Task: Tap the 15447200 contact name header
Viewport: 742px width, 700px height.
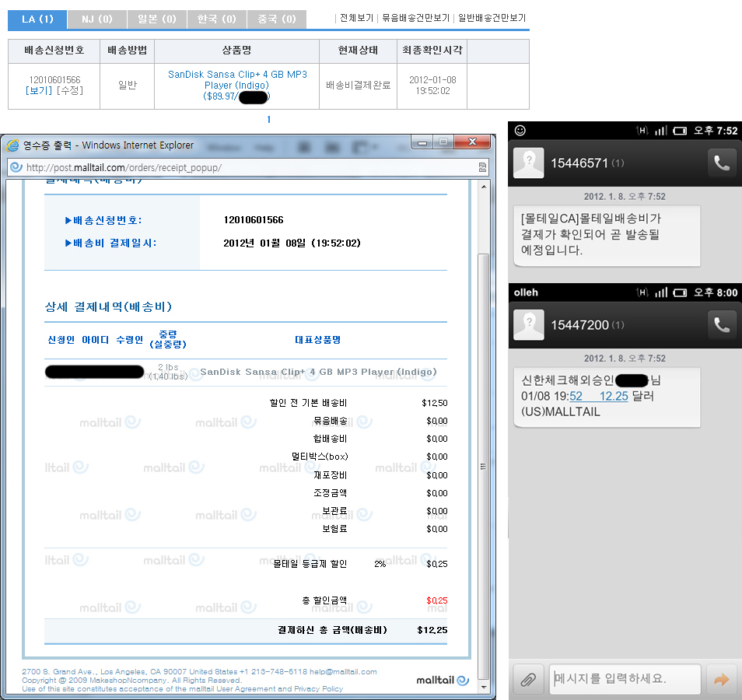Action: point(587,325)
